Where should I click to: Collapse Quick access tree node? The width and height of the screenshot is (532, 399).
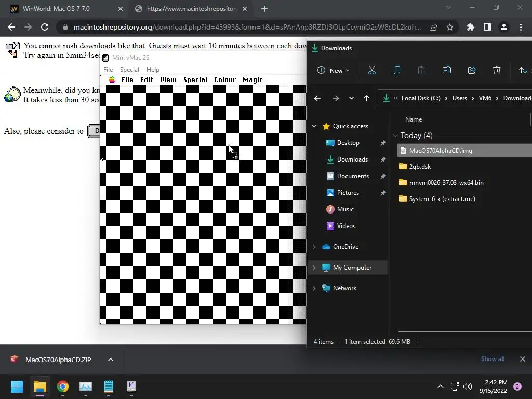(x=314, y=126)
